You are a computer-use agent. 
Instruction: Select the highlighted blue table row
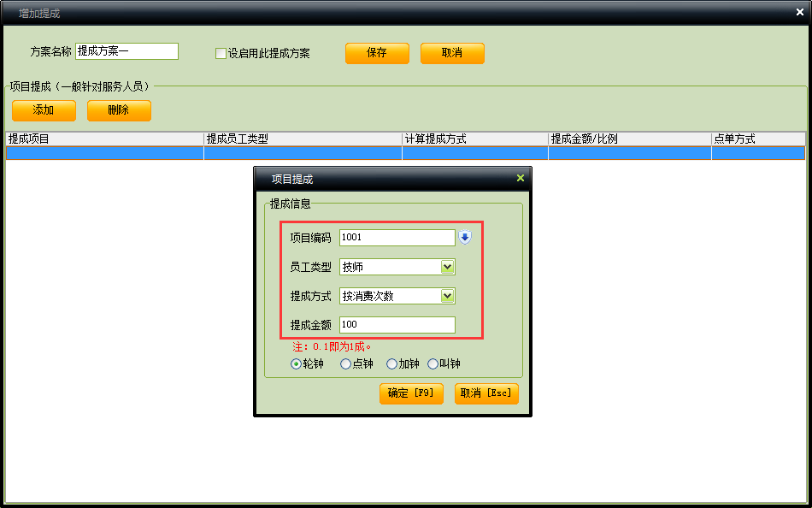(x=405, y=153)
